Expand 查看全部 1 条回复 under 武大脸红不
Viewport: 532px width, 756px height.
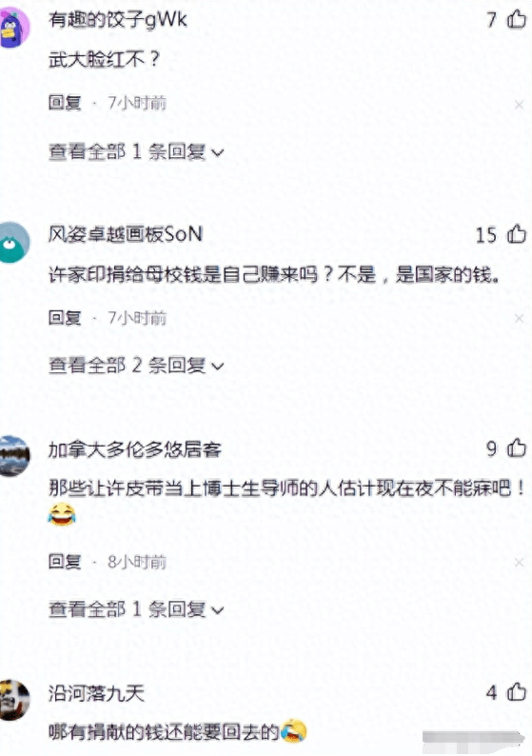[136, 152]
